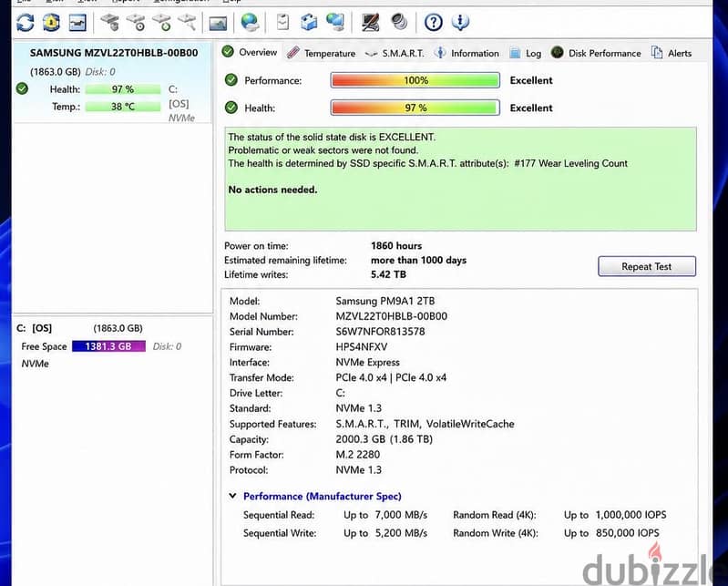
Task: Click the 'M.2 2280' form factor value
Action: [358, 455]
